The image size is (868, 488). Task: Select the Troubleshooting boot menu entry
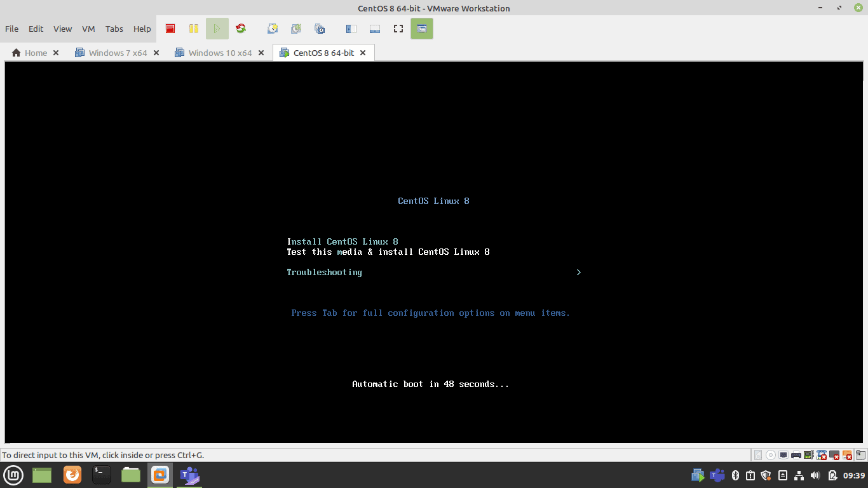coord(324,272)
